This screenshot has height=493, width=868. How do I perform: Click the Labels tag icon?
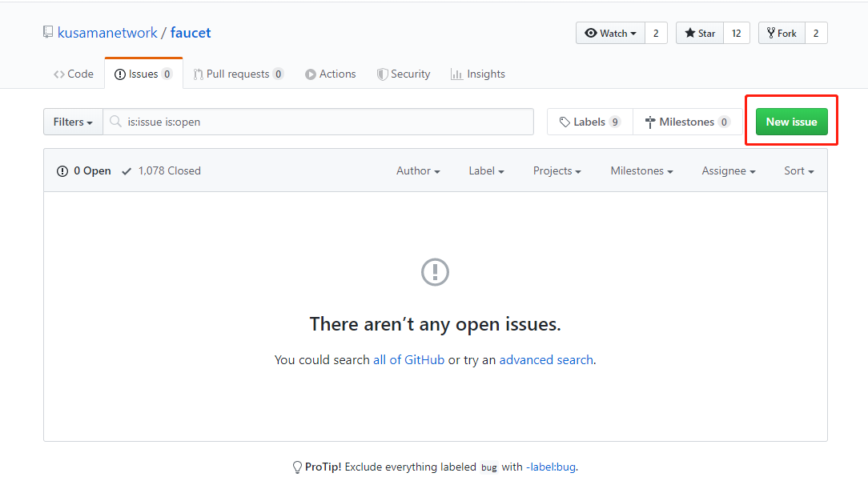[565, 122]
